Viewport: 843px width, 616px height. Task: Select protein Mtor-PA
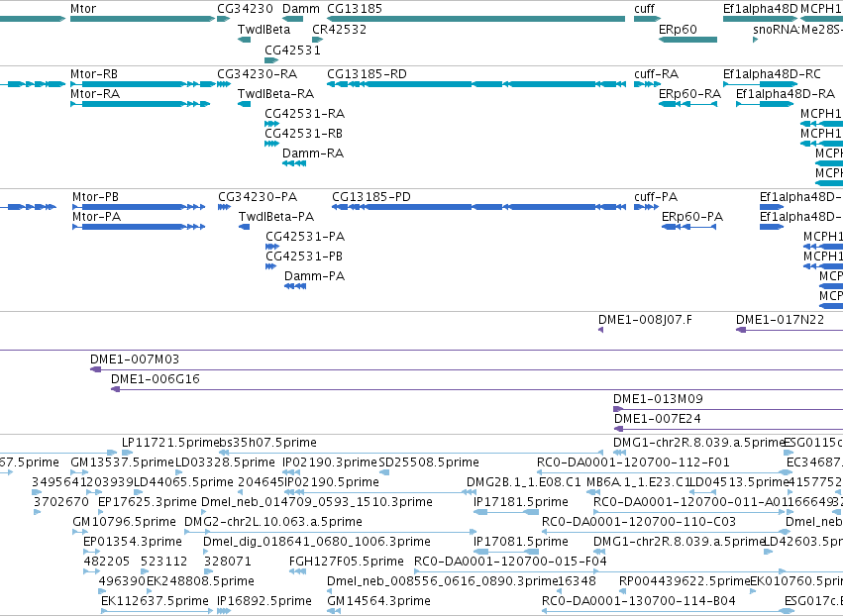[x=139, y=227]
